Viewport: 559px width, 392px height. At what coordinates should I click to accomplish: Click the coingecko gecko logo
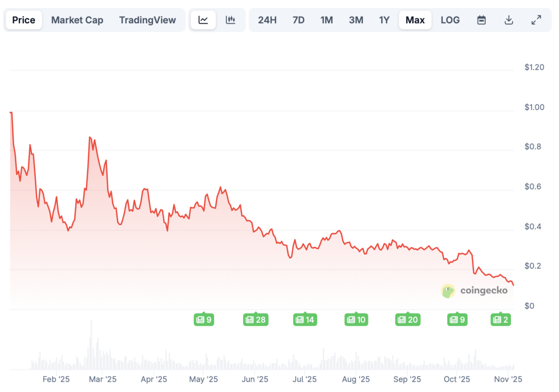(448, 291)
